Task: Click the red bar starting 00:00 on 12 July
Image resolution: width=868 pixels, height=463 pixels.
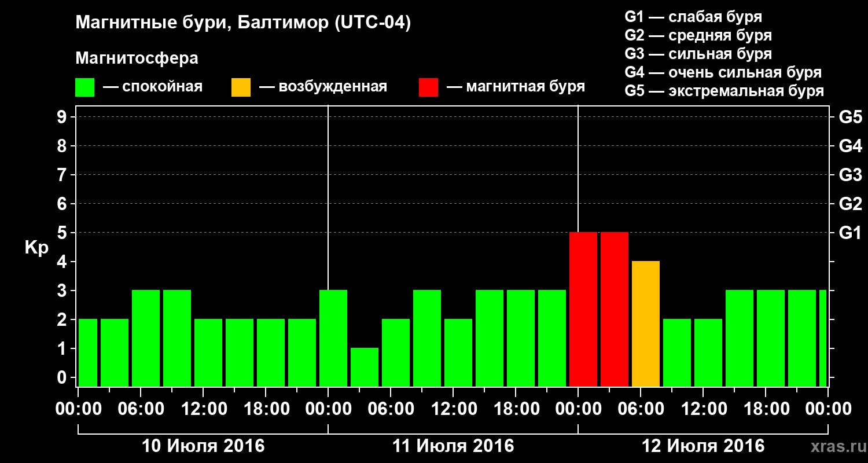Action: point(583,310)
